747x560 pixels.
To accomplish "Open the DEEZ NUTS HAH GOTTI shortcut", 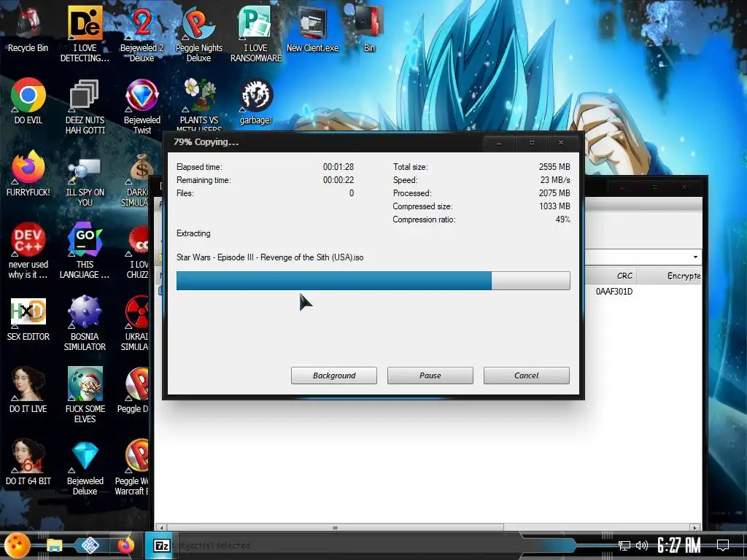I will point(85,106).
